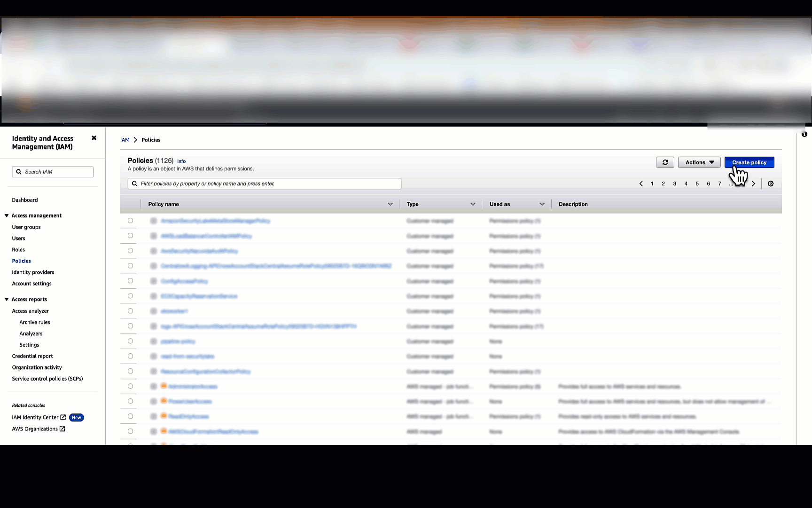Collapse the Access management section
Viewport: 812px width, 508px height.
tap(7, 215)
